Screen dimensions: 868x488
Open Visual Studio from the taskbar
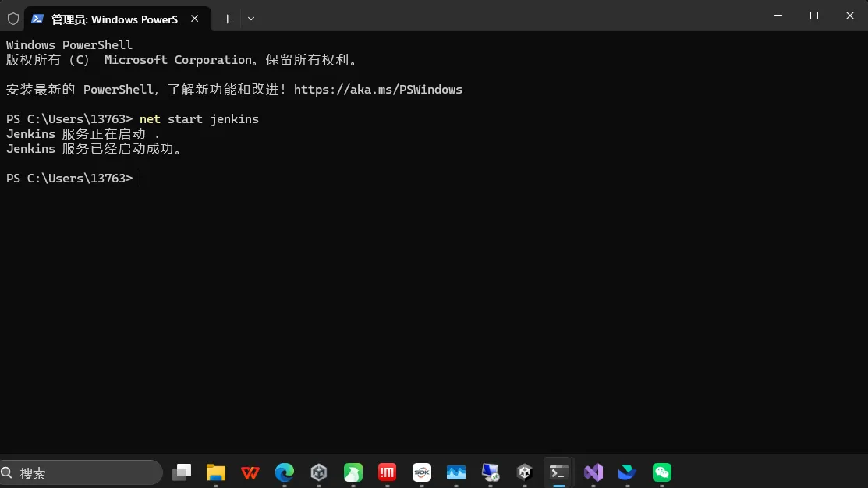[x=593, y=472]
